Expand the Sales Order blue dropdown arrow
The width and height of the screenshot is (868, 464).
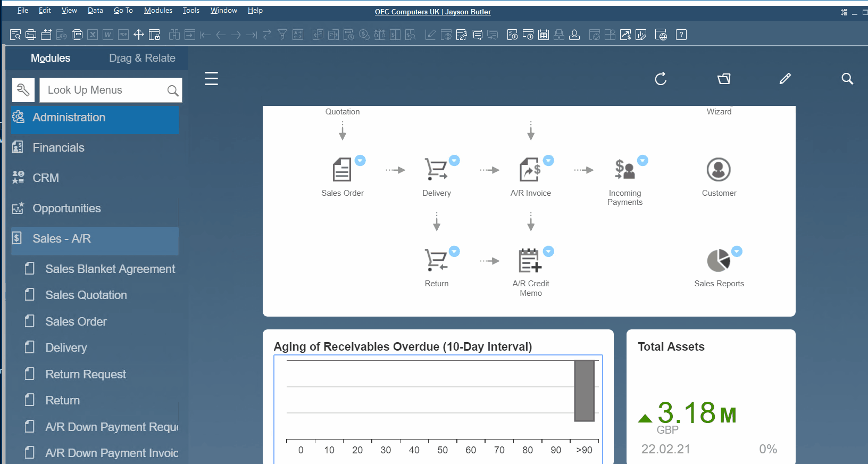click(x=360, y=160)
